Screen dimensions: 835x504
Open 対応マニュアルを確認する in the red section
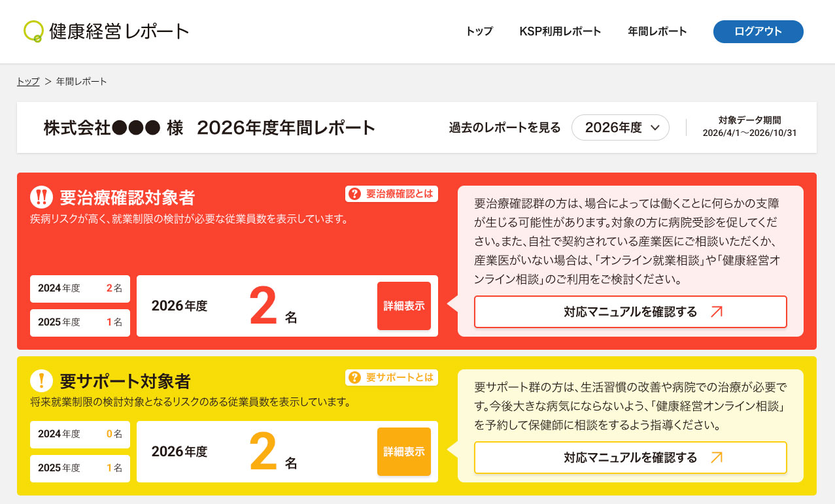630,312
